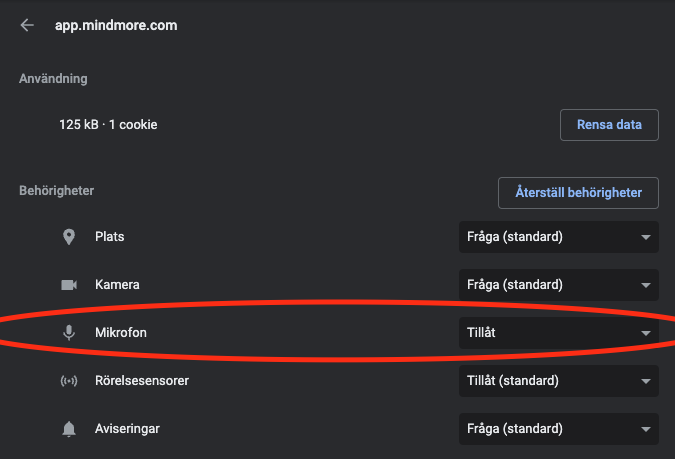Click the Användning section heading
Screen dimensions: 675x459
tap(53, 78)
